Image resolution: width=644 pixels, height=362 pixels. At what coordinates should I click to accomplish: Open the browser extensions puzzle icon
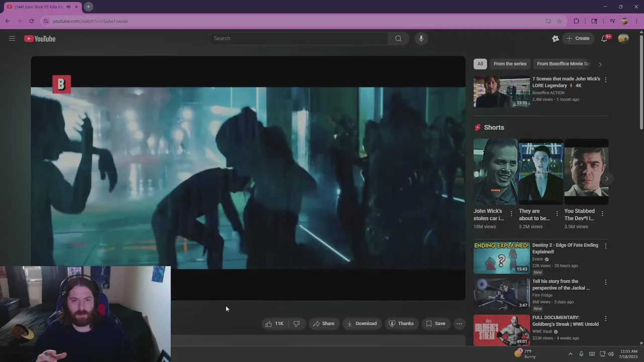pyautogui.click(x=577, y=21)
